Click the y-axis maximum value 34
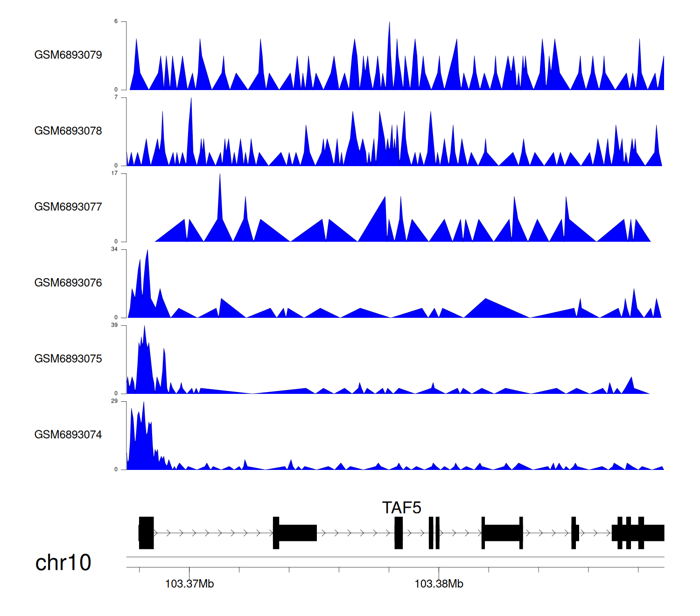This screenshot has height=616, width=700. pos(114,249)
